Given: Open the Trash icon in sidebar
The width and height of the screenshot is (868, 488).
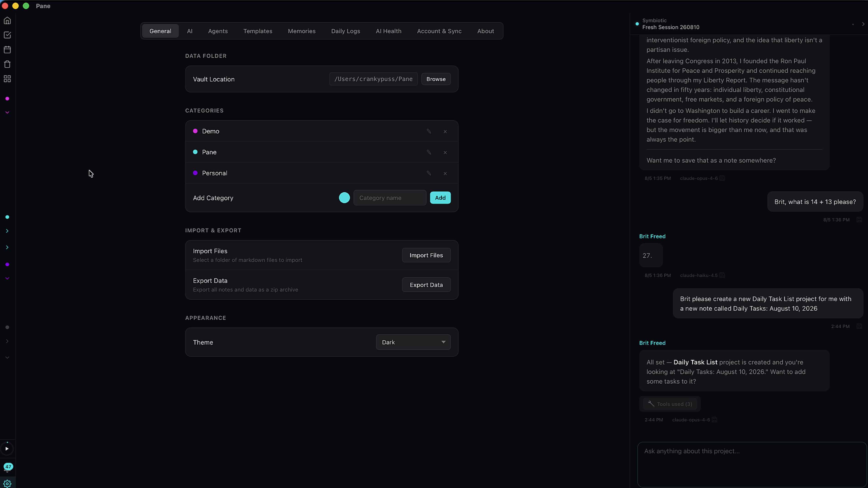Looking at the screenshot, I should point(7,64).
